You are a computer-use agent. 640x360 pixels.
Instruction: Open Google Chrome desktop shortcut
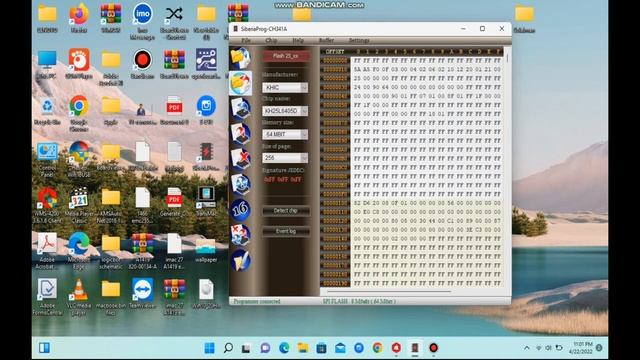click(x=79, y=113)
